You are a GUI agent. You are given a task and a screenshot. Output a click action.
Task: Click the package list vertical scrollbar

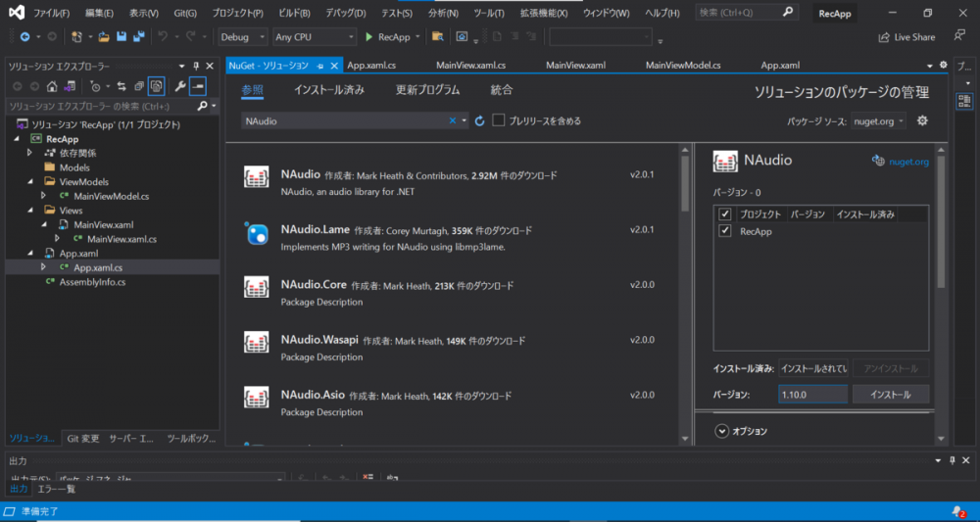[x=685, y=183]
